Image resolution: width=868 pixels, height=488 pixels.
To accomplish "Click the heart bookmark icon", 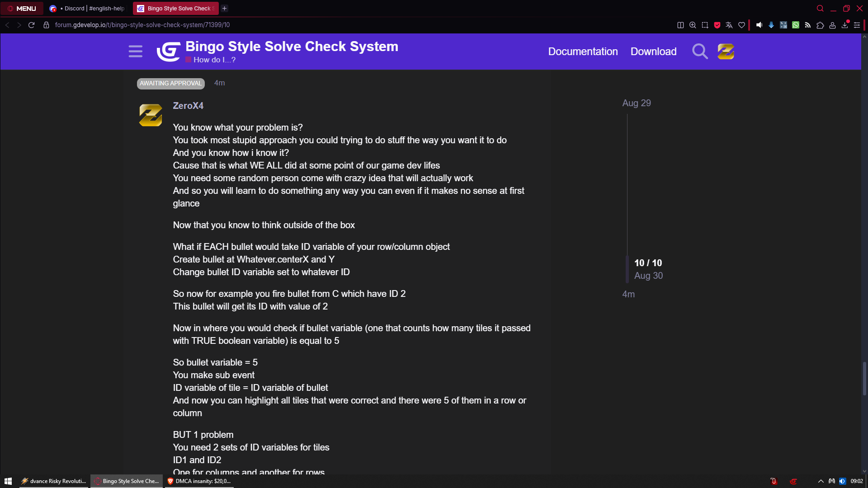I will (x=741, y=25).
